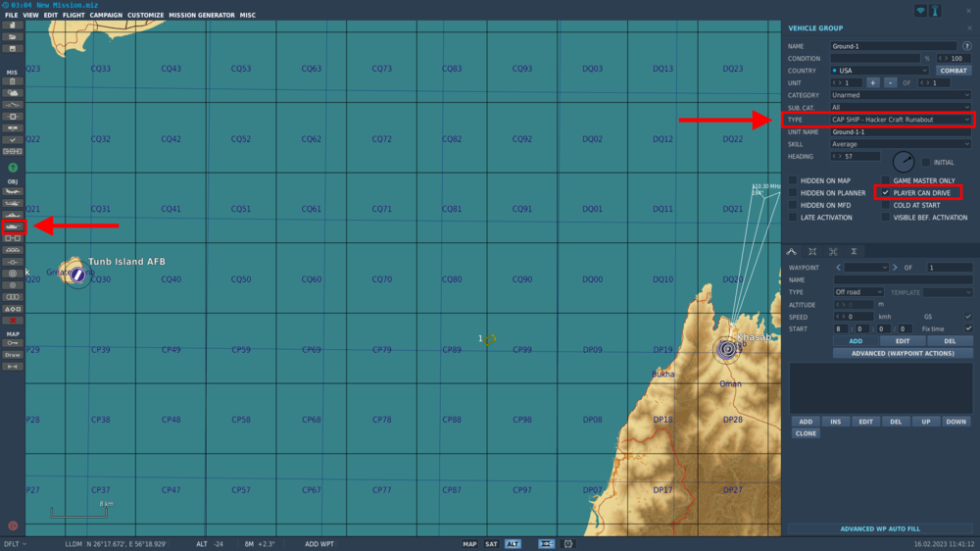Remove a unit with the minus button

point(890,82)
